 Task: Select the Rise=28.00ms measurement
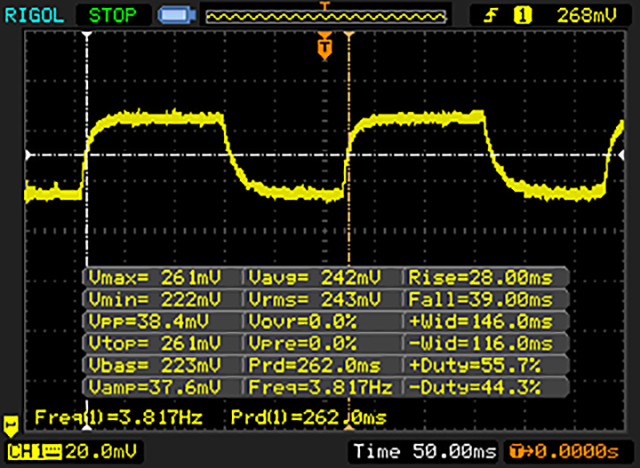[x=481, y=278]
